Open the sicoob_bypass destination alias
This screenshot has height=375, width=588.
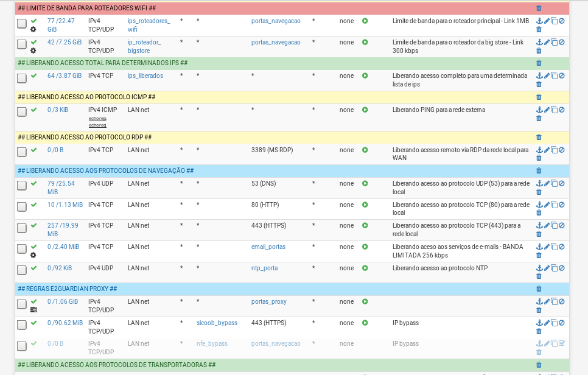217,323
